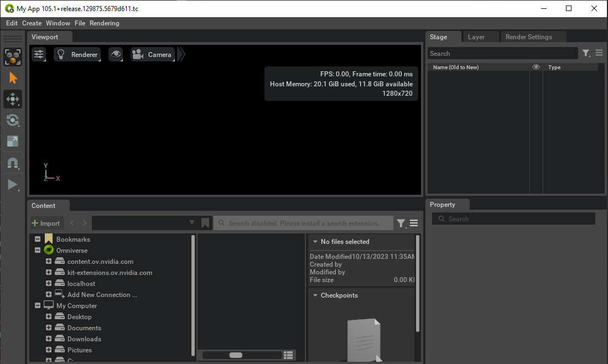Expand the viewport toolbar chevron

point(181,55)
